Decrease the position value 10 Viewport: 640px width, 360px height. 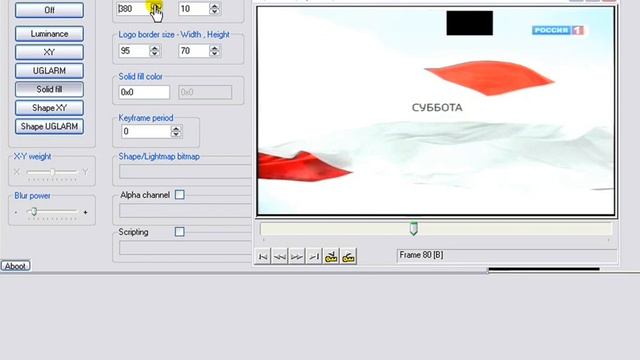215,11
